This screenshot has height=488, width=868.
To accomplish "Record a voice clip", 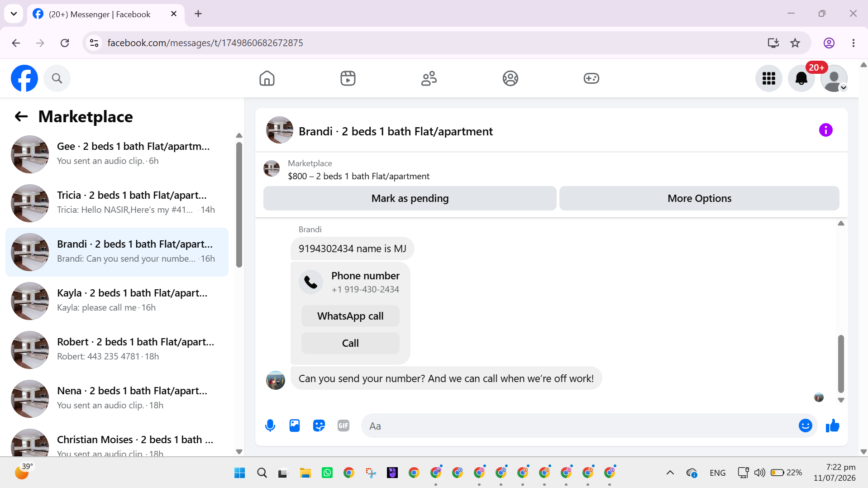I will click(270, 426).
